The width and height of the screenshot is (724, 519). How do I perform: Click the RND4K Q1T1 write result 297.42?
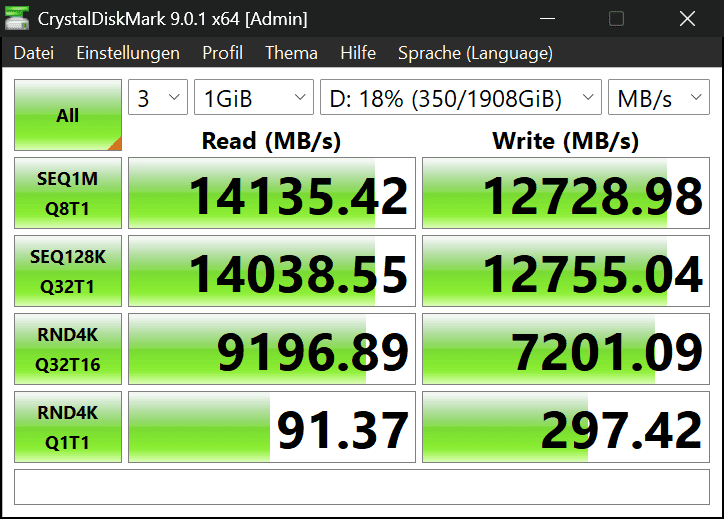(566, 427)
